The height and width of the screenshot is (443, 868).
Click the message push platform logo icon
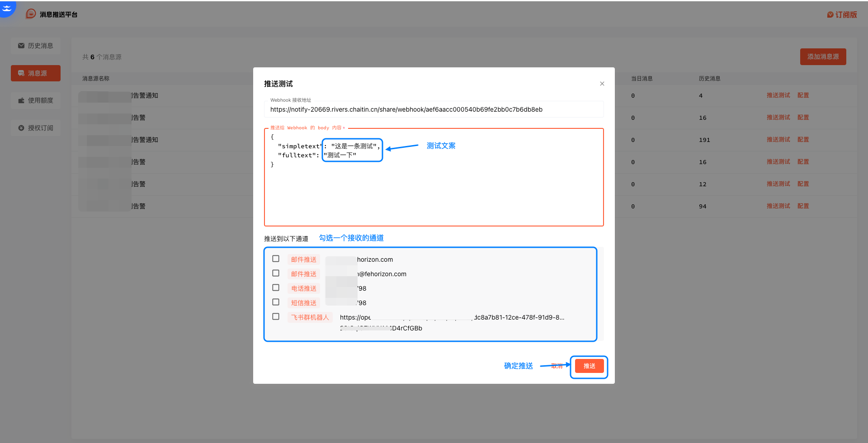pyautogui.click(x=31, y=14)
